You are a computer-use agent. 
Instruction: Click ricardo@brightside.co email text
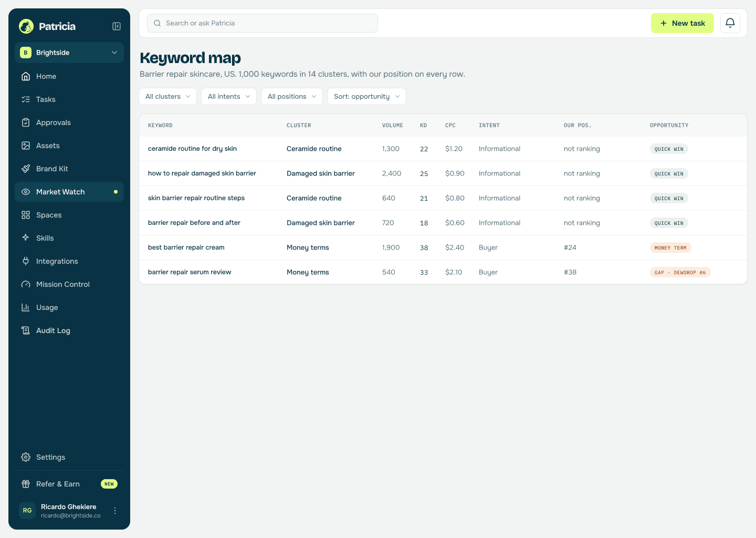coord(71,516)
